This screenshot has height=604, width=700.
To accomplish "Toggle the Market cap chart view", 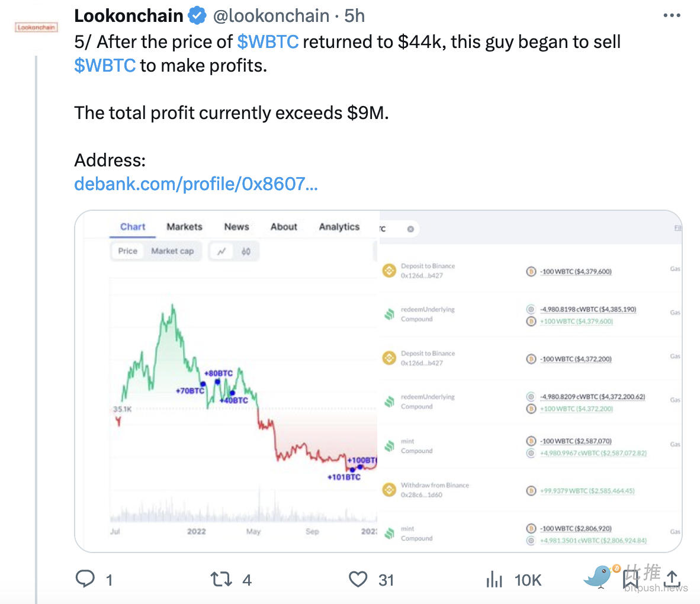I will 172,251.
